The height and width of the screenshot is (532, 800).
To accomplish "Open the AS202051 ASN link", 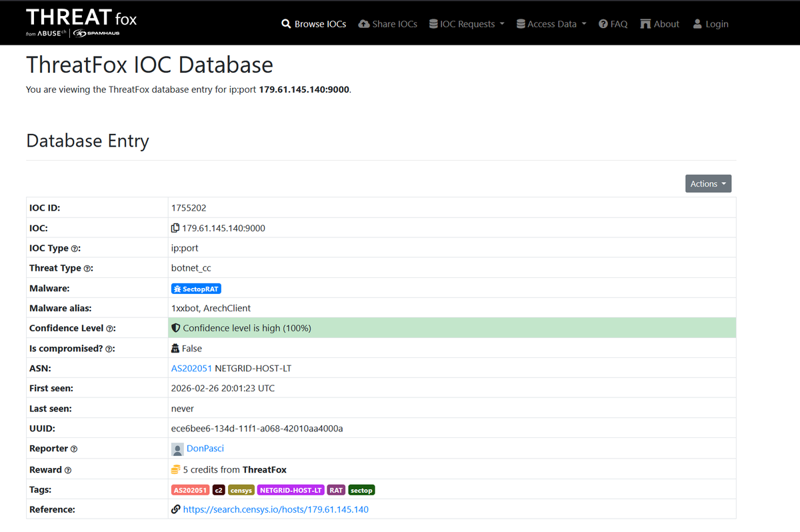I will pos(191,368).
